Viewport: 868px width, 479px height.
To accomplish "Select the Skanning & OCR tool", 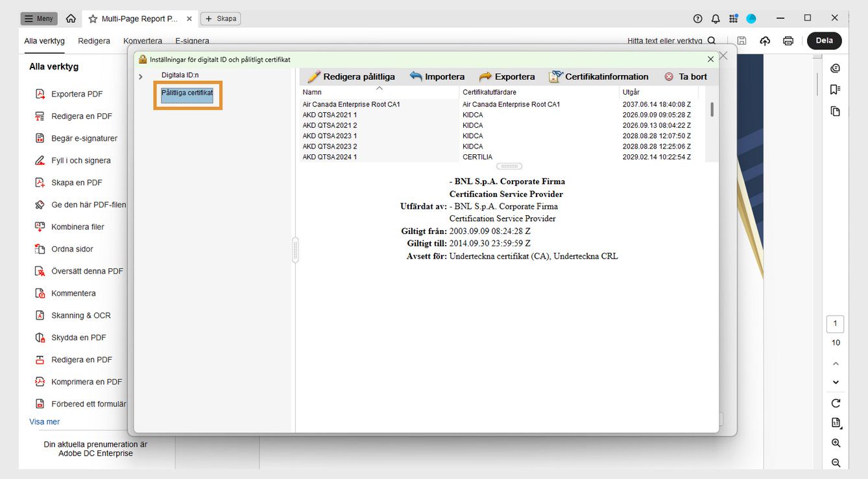I will (x=73, y=316).
